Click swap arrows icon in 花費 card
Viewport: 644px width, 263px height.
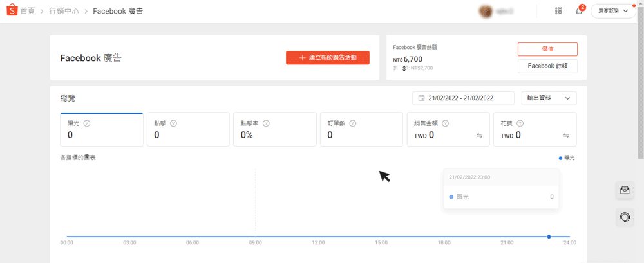point(566,136)
